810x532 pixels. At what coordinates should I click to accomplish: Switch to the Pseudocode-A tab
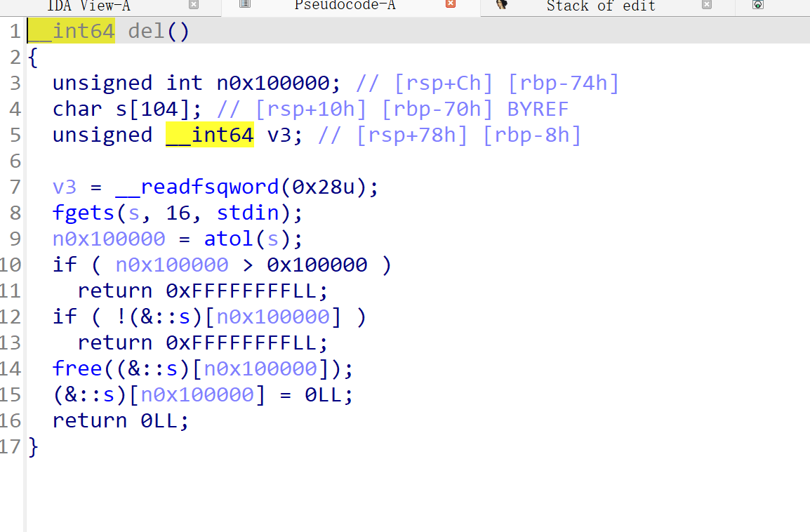click(x=345, y=5)
